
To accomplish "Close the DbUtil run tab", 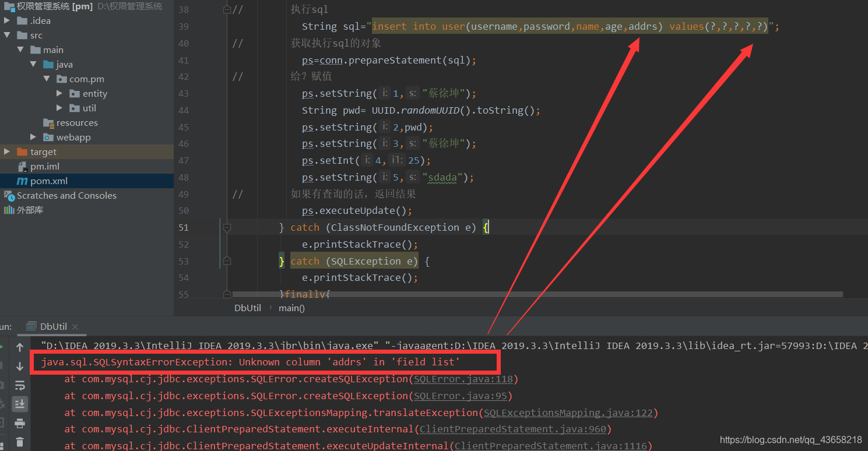I will [x=75, y=327].
